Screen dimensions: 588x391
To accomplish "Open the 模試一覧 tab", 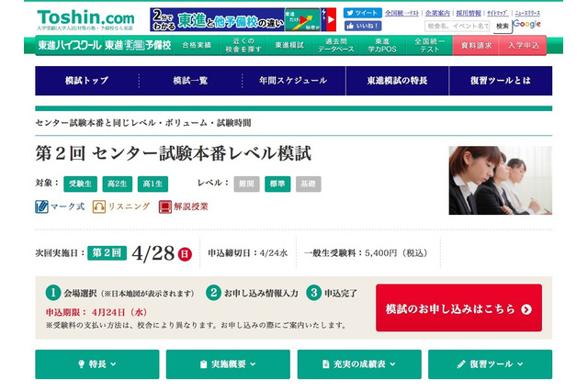I will pyautogui.click(x=190, y=81).
